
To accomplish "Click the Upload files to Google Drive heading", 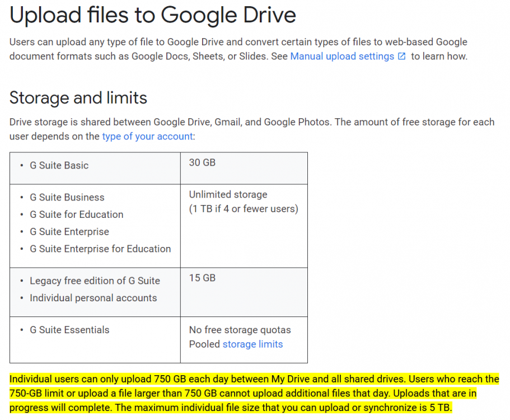I will 152,15.
